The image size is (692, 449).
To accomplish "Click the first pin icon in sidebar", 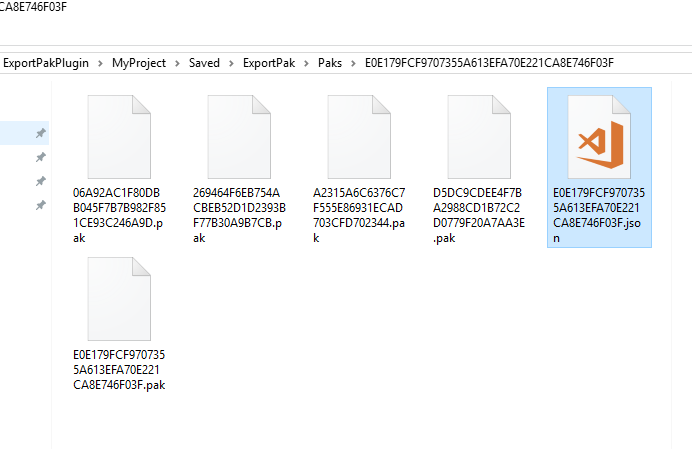I will point(41,133).
